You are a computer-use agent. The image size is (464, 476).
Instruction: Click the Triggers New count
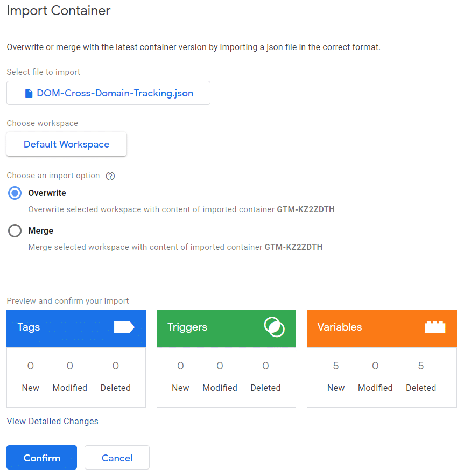point(180,366)
